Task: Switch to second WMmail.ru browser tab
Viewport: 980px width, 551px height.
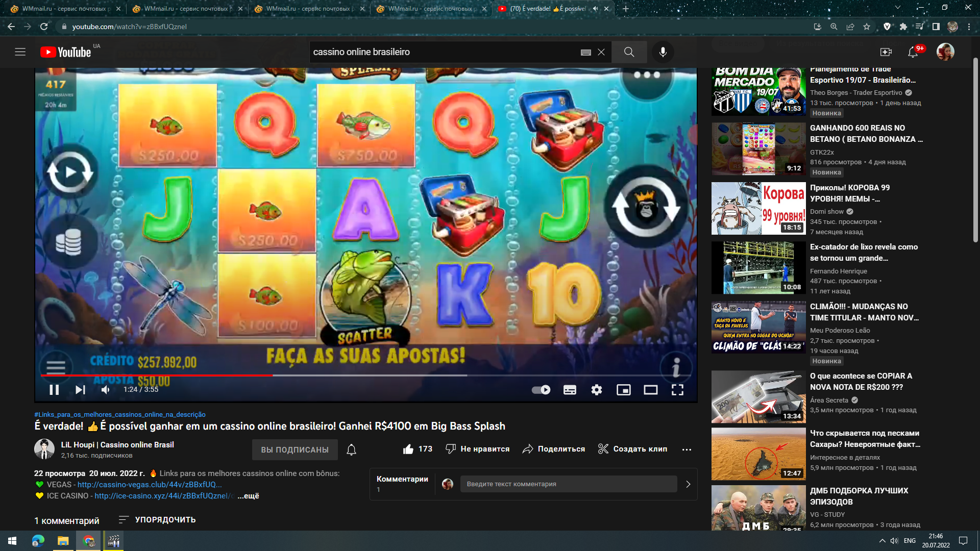Action: (187, 9)
